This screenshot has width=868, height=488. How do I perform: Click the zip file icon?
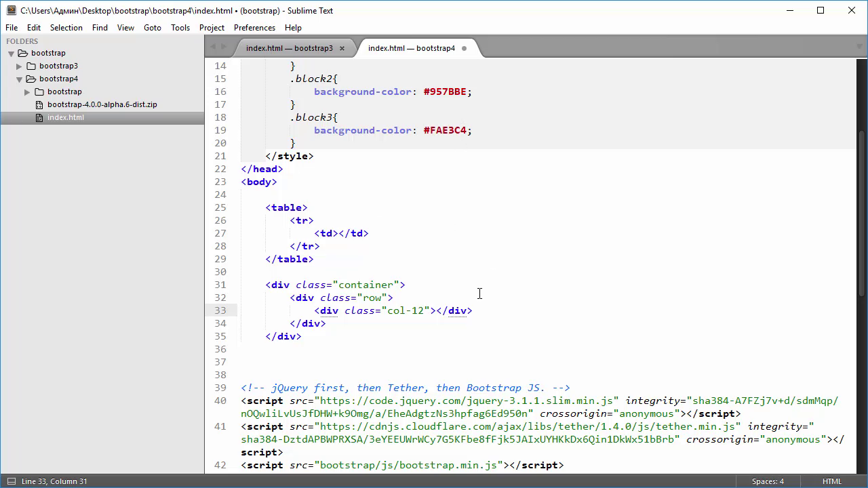39,104
